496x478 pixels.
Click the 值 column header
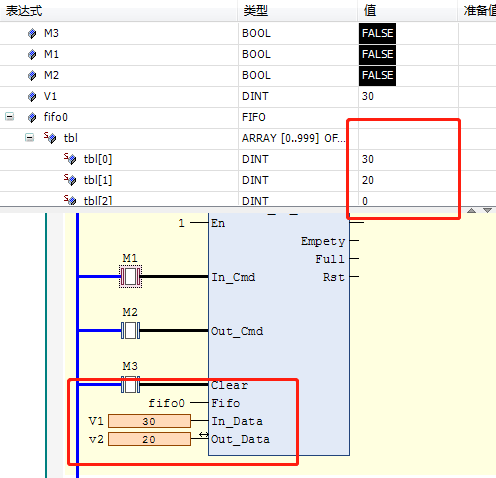click(408, 11)
